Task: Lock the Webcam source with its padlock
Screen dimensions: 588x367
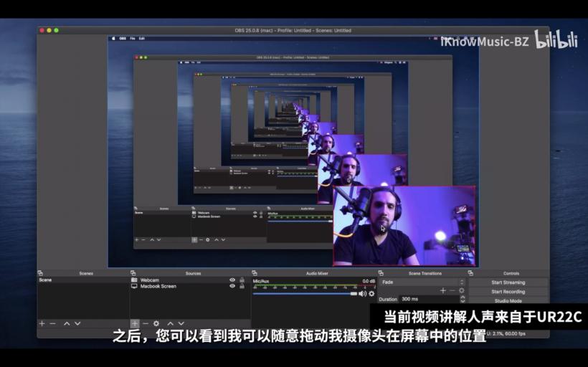Action: (242, 280)
